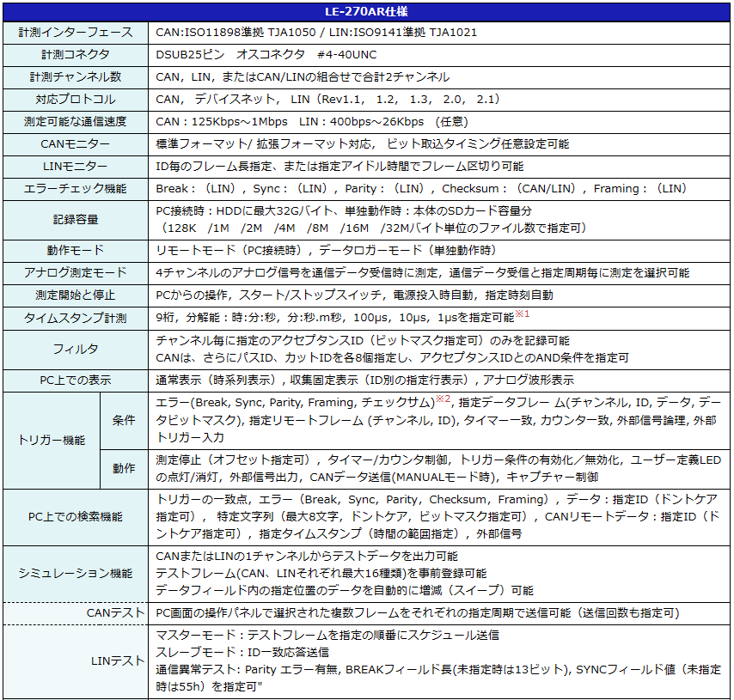The width and height of the screenshot is (734, 700).
Task: Select the 条件 sub-label cell
Action: tap(124, 420)
